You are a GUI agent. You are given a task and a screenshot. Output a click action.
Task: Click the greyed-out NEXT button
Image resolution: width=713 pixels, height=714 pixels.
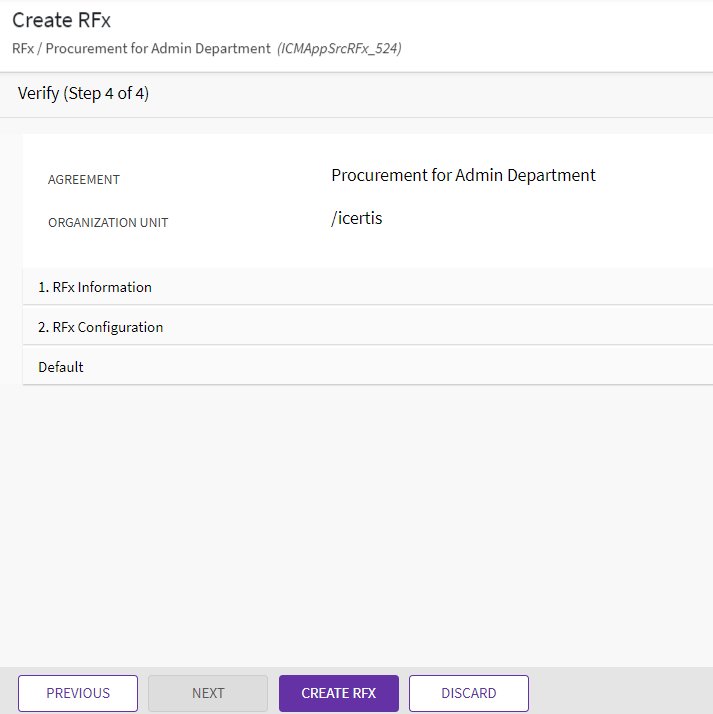tap(208, 693)
